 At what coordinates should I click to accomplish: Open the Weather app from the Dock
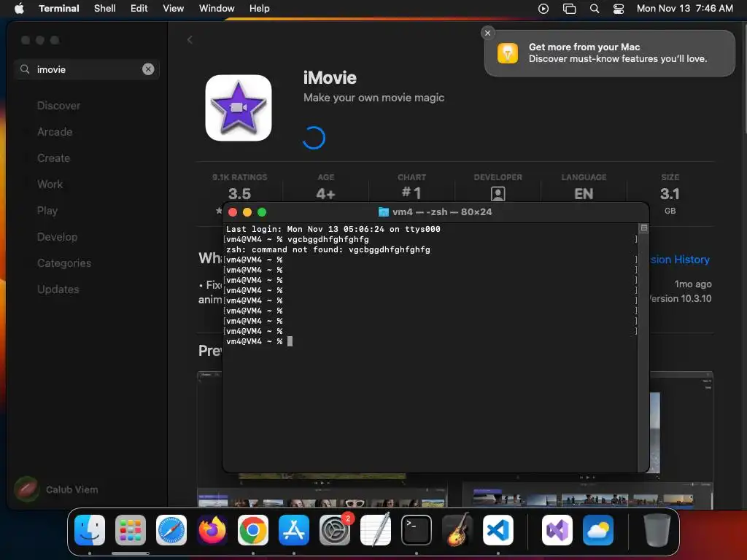tap(598, 530)
